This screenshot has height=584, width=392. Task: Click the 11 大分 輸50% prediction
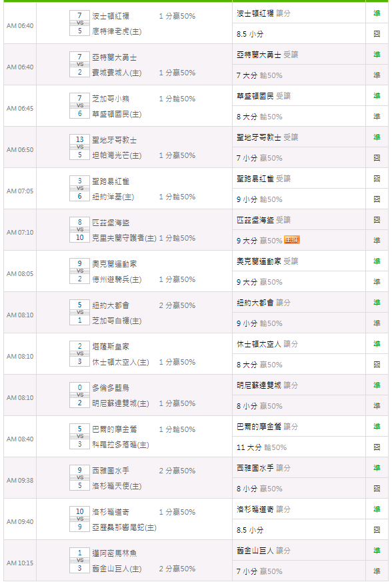tap(261, 447)
